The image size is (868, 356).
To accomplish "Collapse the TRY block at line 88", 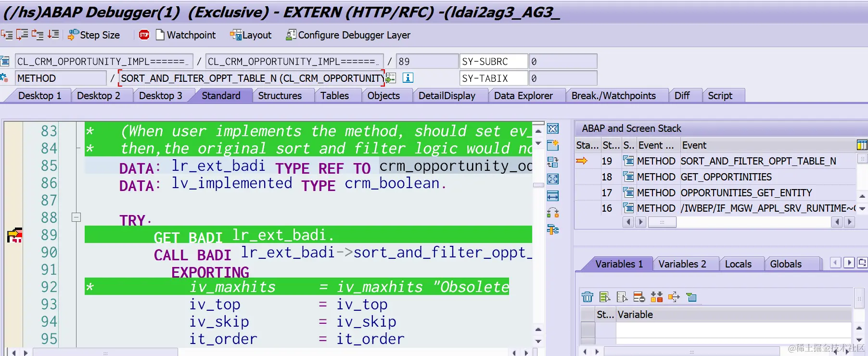I will pos(76,217).
